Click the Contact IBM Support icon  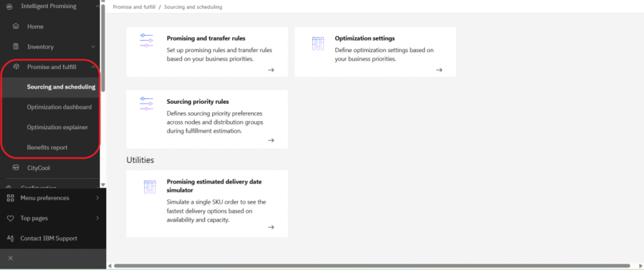[10, 239]
